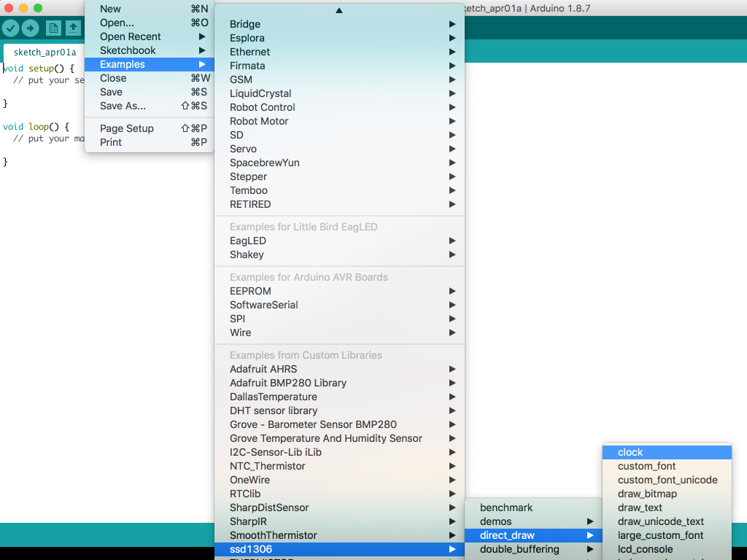This screenshot has width=747, height=560.
Task: Open OneWire examples entry
Action: [x=340, y=480]
